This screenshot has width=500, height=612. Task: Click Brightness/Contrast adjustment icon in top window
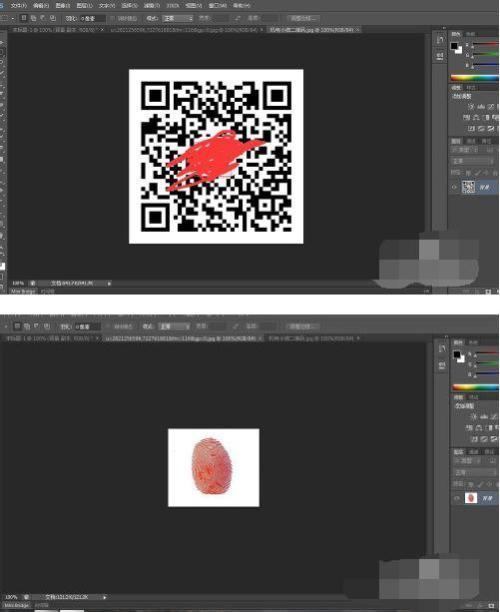pyautogui.click(x=472, y=107)
